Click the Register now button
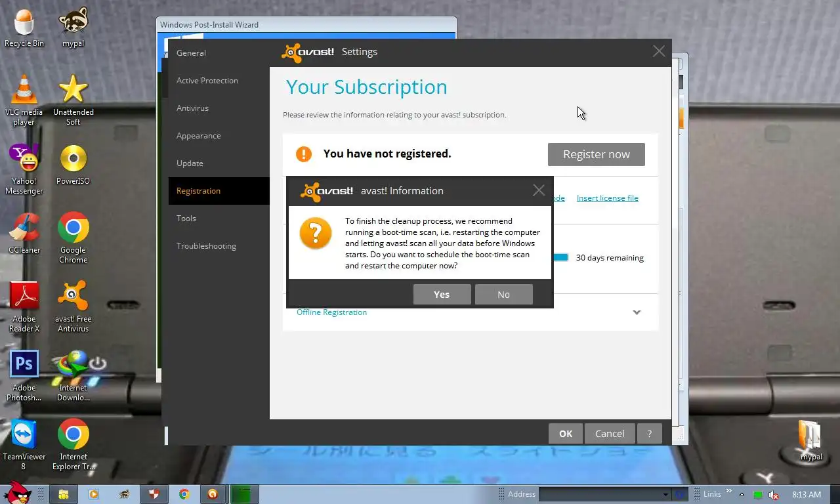The width and height of the screenshot is (840, 504). pos(597,154)
